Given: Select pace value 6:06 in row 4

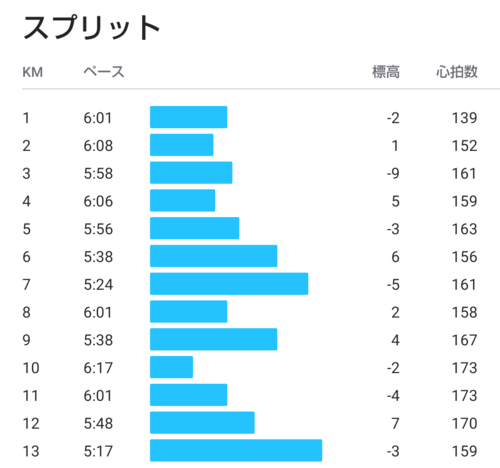Looking at the screenshot, I should (x=98, y=201).
